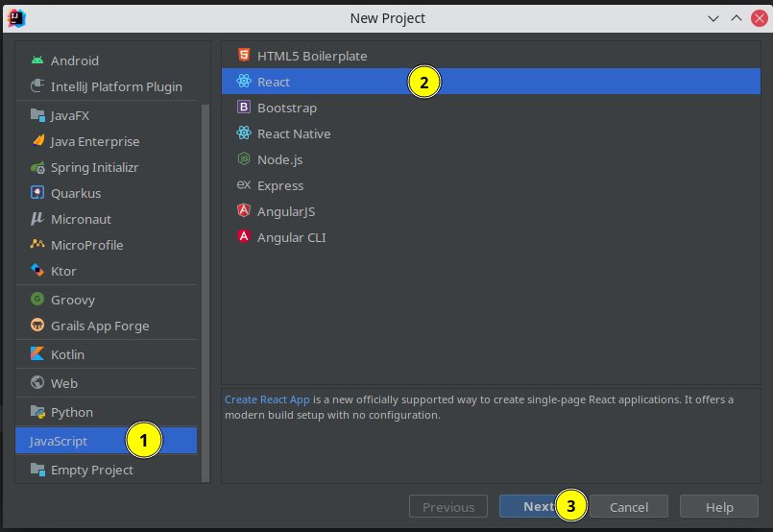Choose the Express project template
773x532 pixels.
pyautogui.click(x=279, y=185)
